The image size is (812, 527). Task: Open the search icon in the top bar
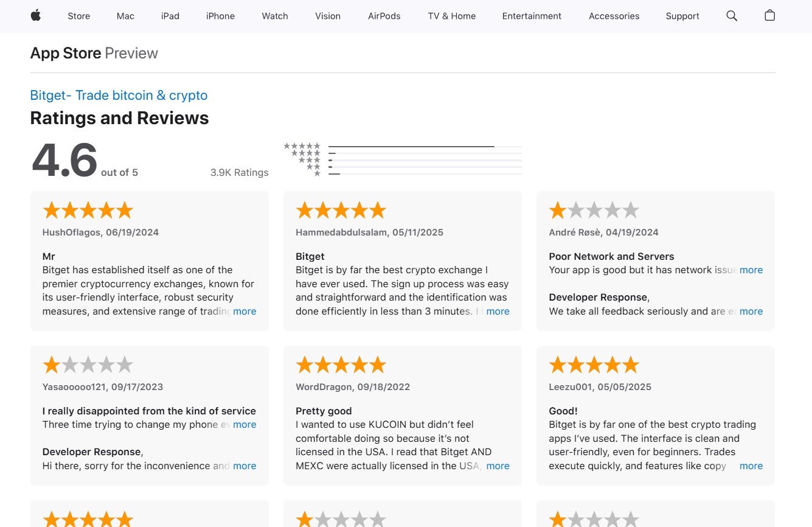pos(732,16)
